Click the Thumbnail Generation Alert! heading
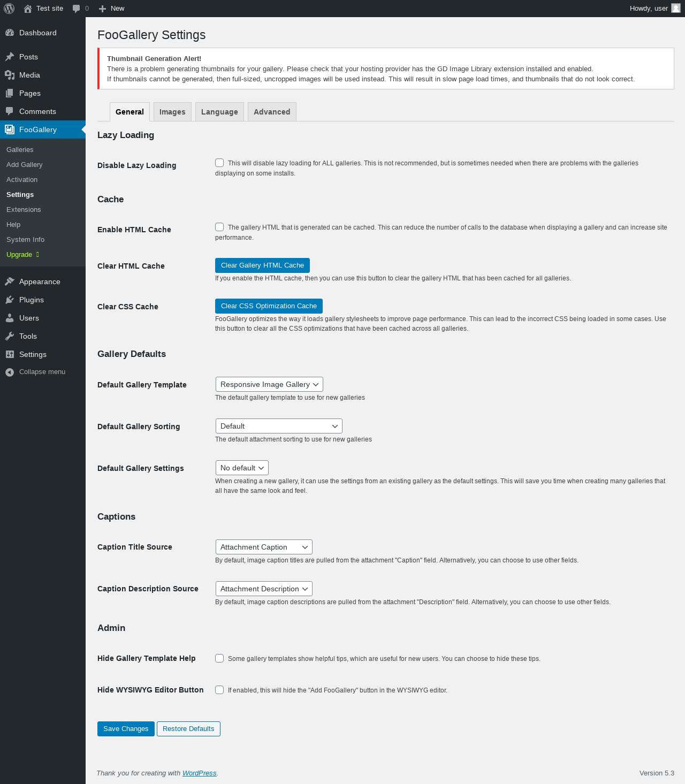The height and width of the screenshot is (784, 685). (154, 59)
